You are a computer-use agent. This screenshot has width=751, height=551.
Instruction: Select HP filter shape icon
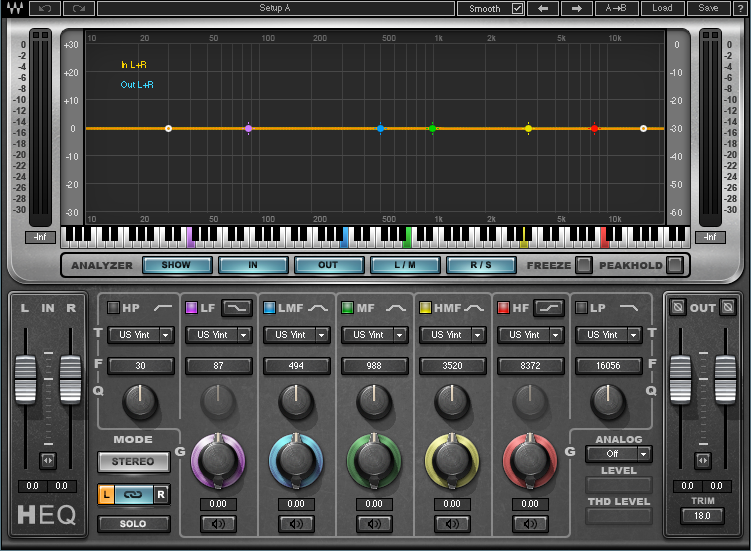pos(163,308)
